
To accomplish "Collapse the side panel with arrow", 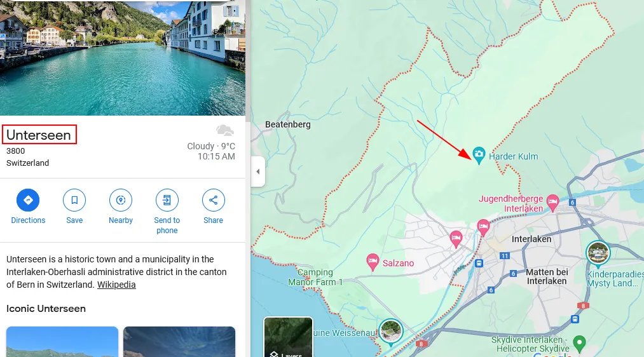I will coord(258,172).
